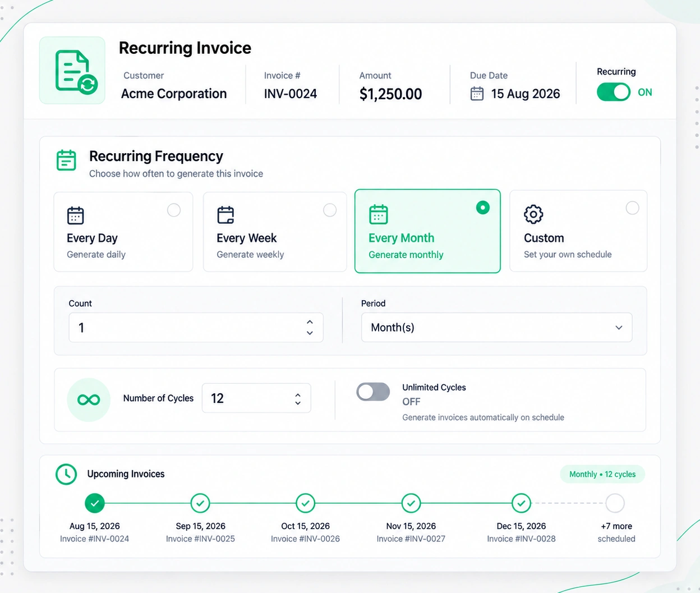
Task: Click the Every Day calendar icon
Action: tap(75, 215)
